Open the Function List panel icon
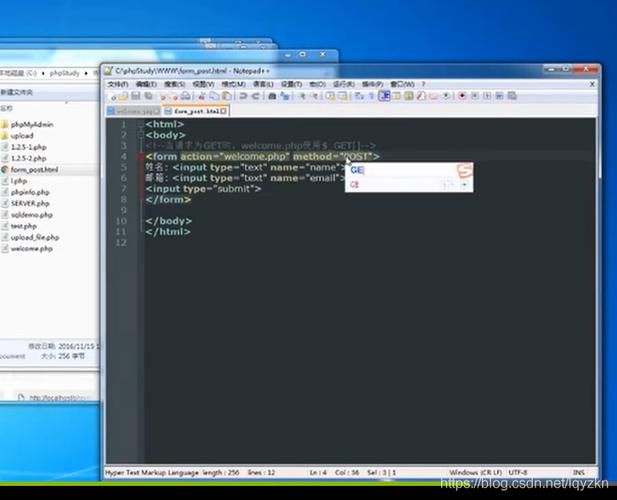The height and width of the screenshot is (500, 617). tap(421, 96)
